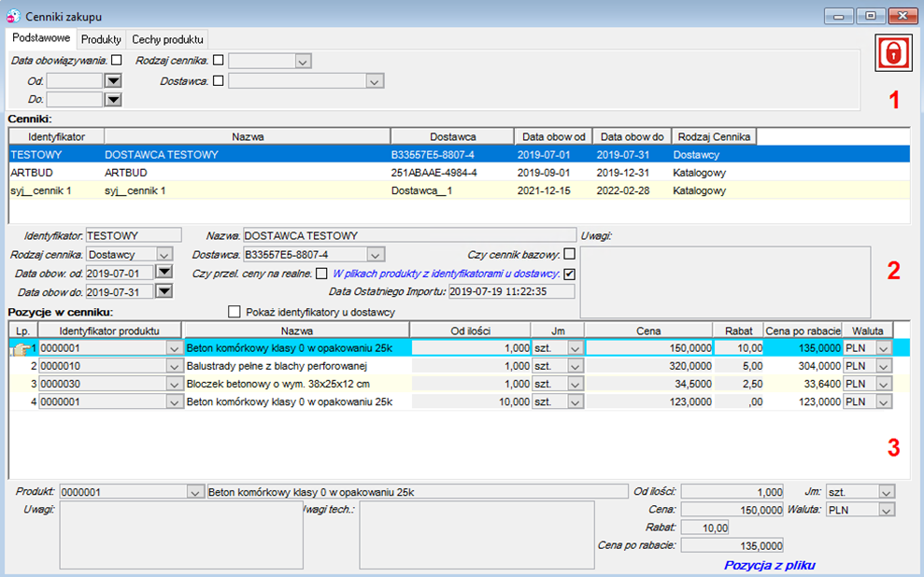
Task: Open Jm dropdown in Balustrady row
Action: click(x=576, y=366)
